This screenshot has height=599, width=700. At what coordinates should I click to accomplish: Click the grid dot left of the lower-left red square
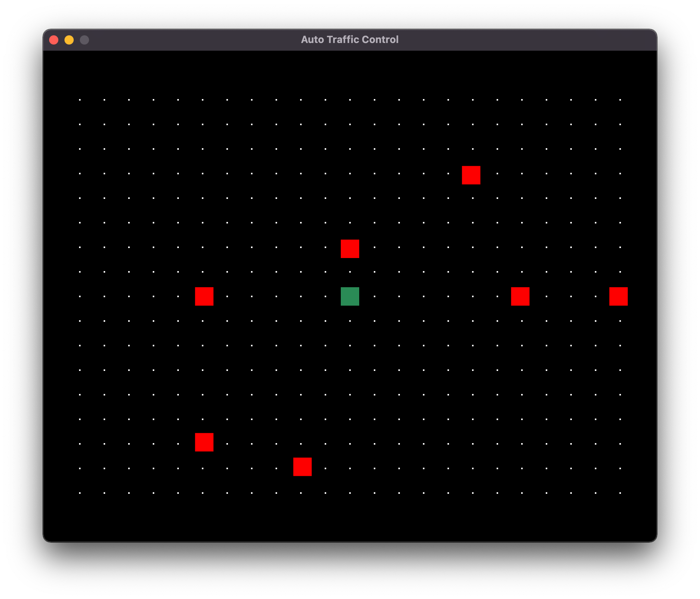click(178, 442)
